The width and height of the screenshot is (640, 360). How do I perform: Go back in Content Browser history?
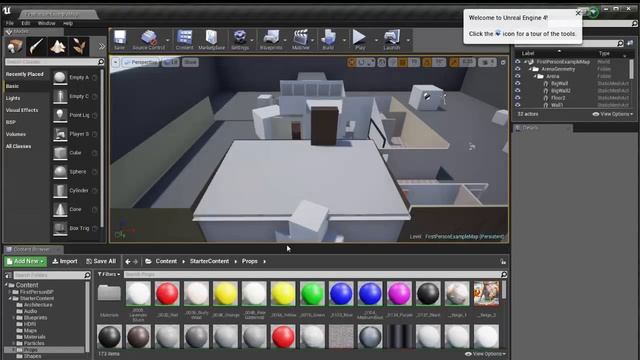[x=128, y=261]
